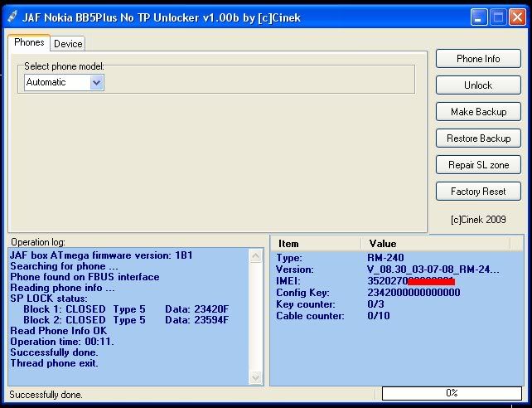Screen dimensions: 532x408
Task: Click operation log scroll down arrow
Action: tap(255, 377)
